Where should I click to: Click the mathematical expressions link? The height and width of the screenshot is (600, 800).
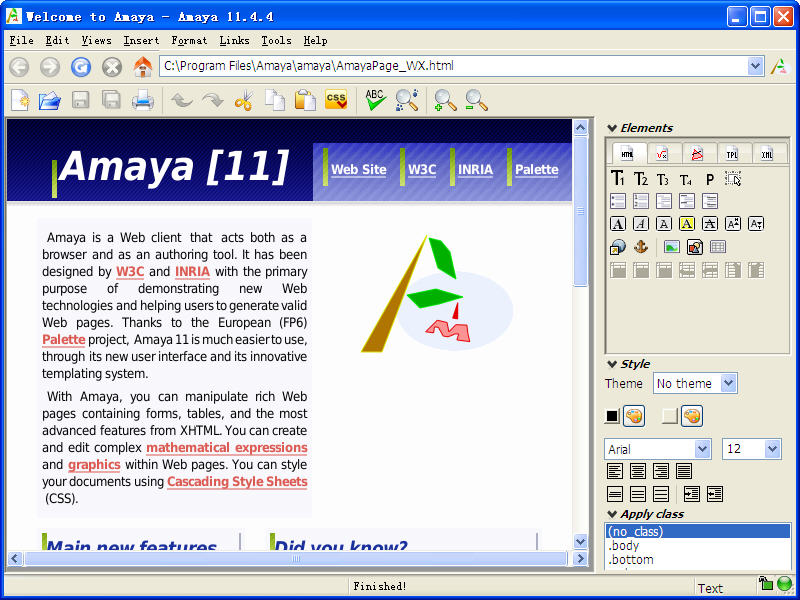tap(227, 447)
